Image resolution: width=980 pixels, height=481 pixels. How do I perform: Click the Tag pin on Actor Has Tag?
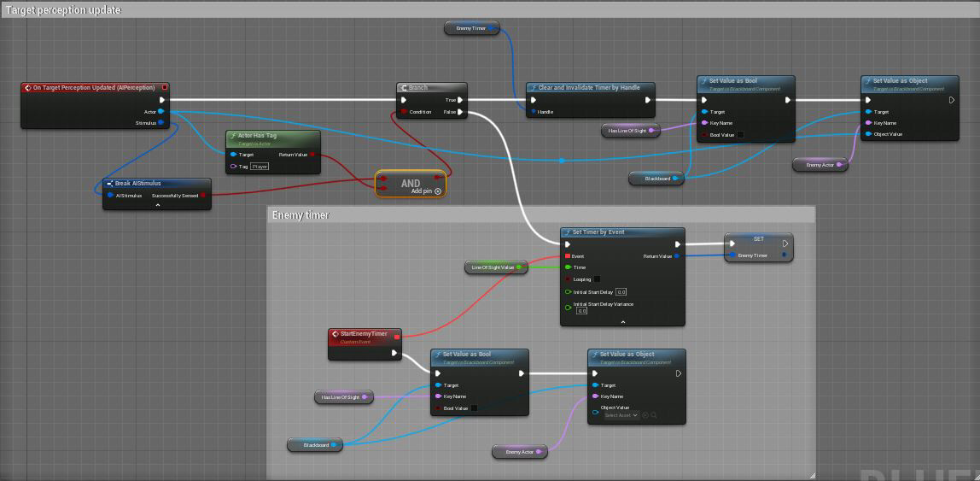[234, 167]
